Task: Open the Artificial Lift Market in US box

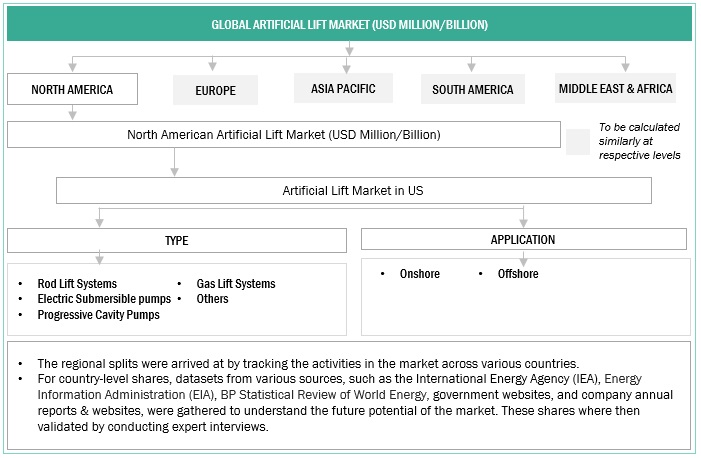Action: coord(354,190)
